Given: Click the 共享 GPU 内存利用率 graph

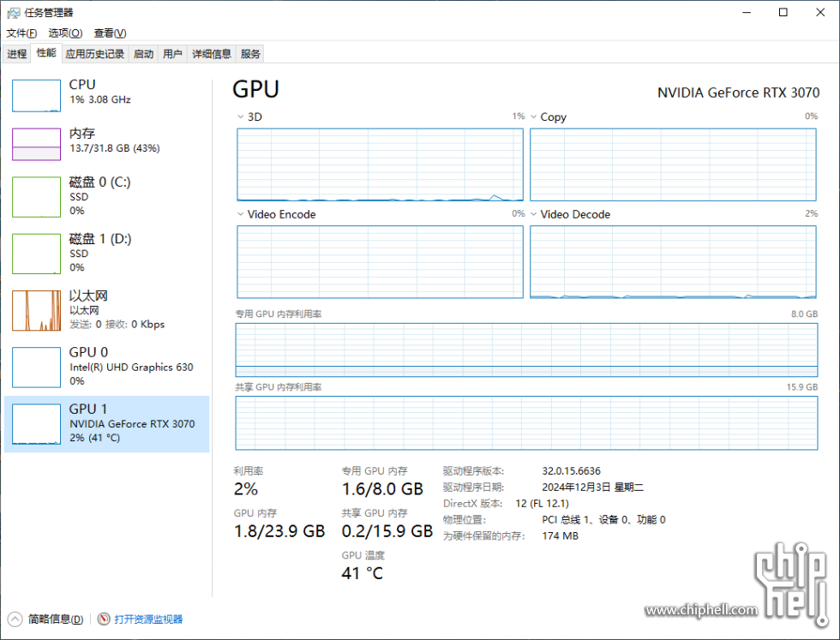Looking at the screenshot, I should point(526,423).
